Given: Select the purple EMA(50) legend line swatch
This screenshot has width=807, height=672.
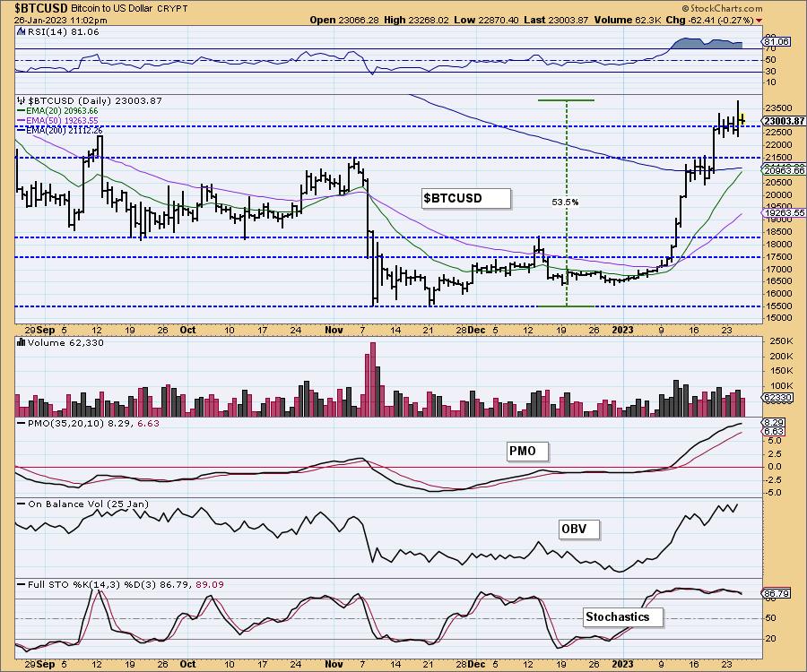Looking at the screenshot, I should point(22,121).
